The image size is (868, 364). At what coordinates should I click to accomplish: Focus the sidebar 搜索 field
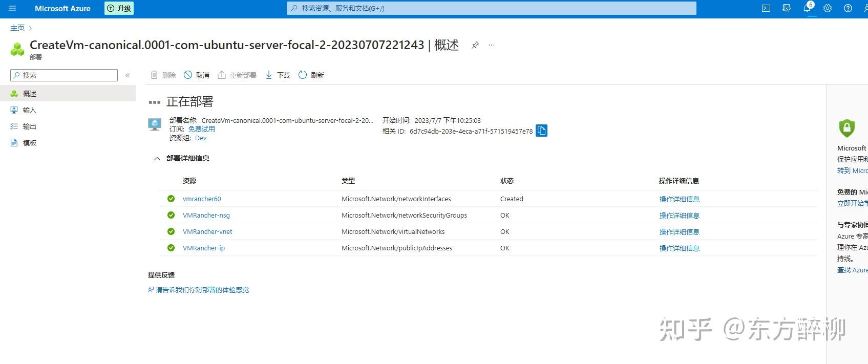[x=64, y=75]
